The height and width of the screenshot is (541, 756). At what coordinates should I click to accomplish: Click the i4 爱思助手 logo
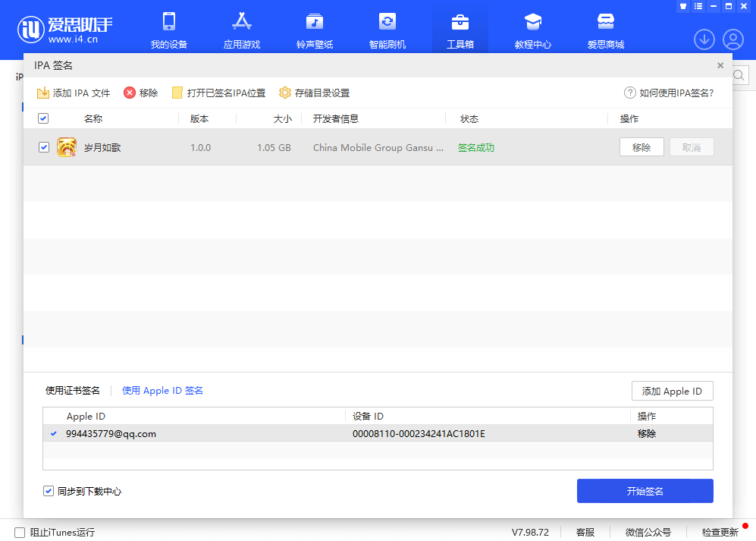65,30
